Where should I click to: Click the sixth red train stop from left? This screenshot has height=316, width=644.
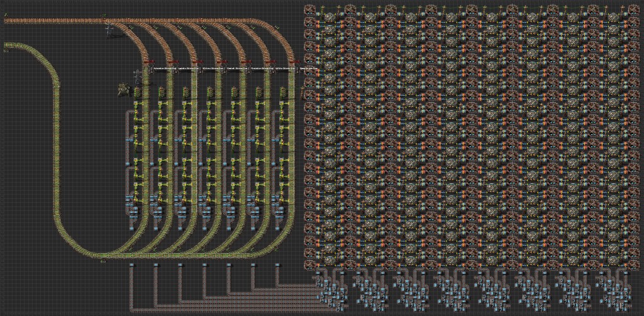pyautogui.click(x=270, y=61)
